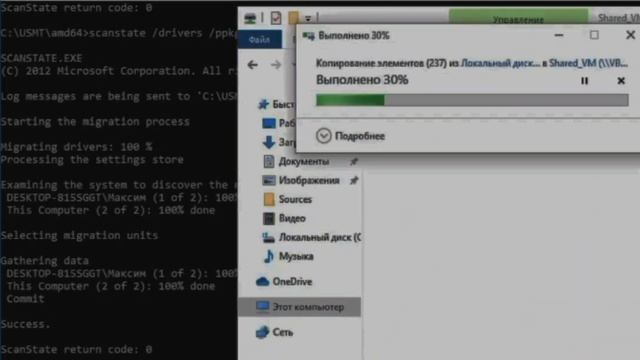Click the Подробнее label text

pos(360,136)
